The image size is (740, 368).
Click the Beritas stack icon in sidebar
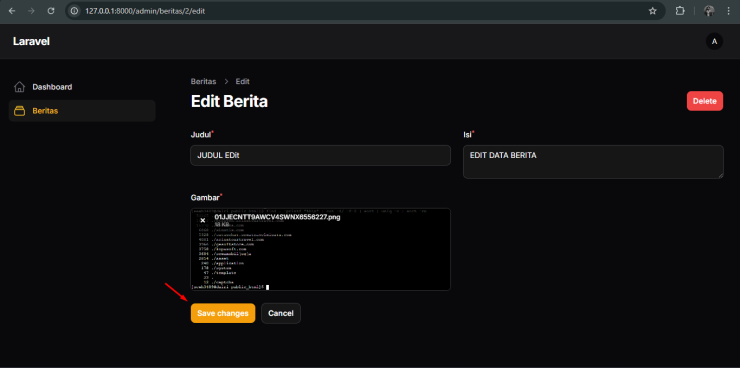point(19,111)
